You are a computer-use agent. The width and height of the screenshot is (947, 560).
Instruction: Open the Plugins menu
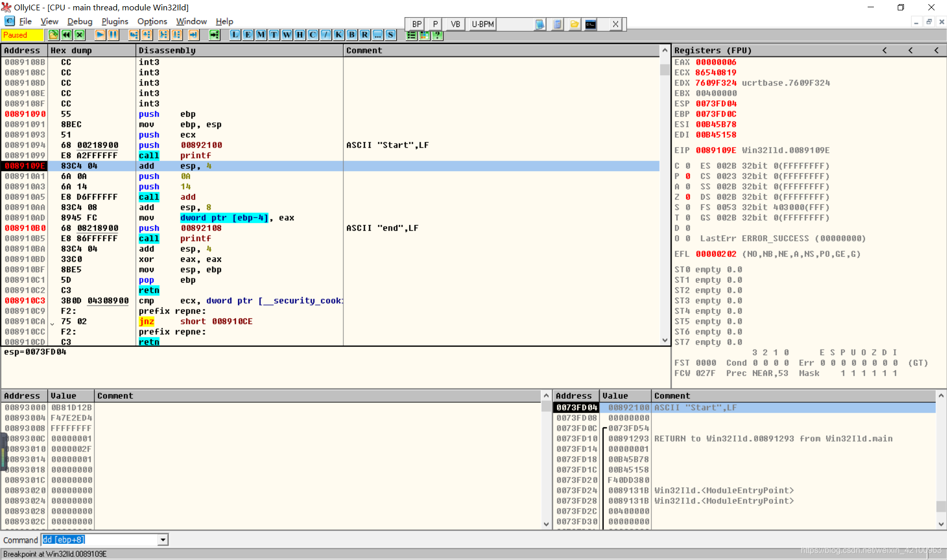[115, 21]
